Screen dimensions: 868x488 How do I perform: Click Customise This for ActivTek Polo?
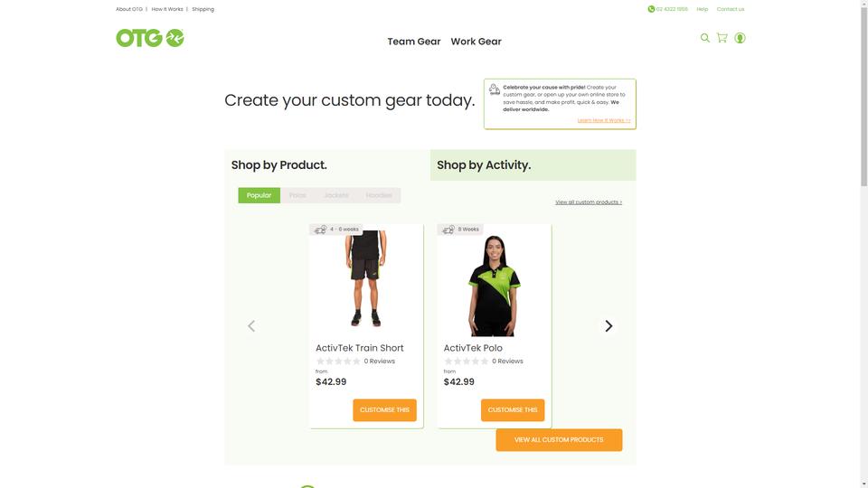[x=513, y=410]
